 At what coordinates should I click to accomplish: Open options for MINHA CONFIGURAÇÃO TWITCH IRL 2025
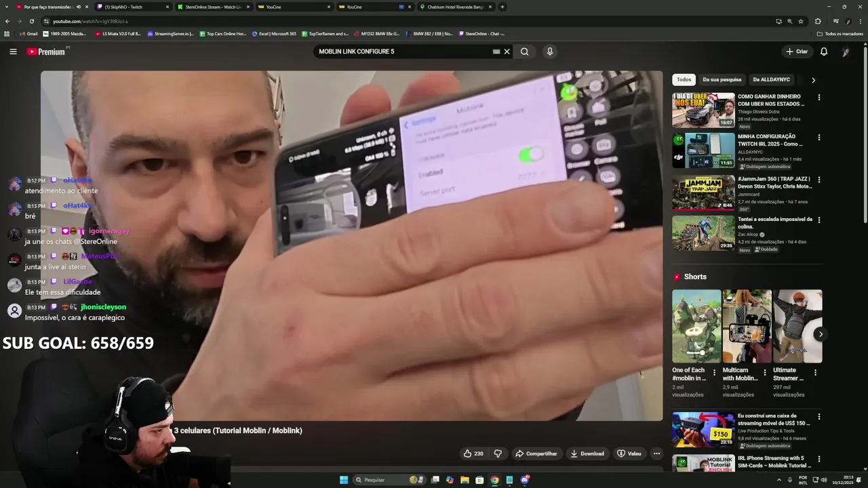pos(818,138)
